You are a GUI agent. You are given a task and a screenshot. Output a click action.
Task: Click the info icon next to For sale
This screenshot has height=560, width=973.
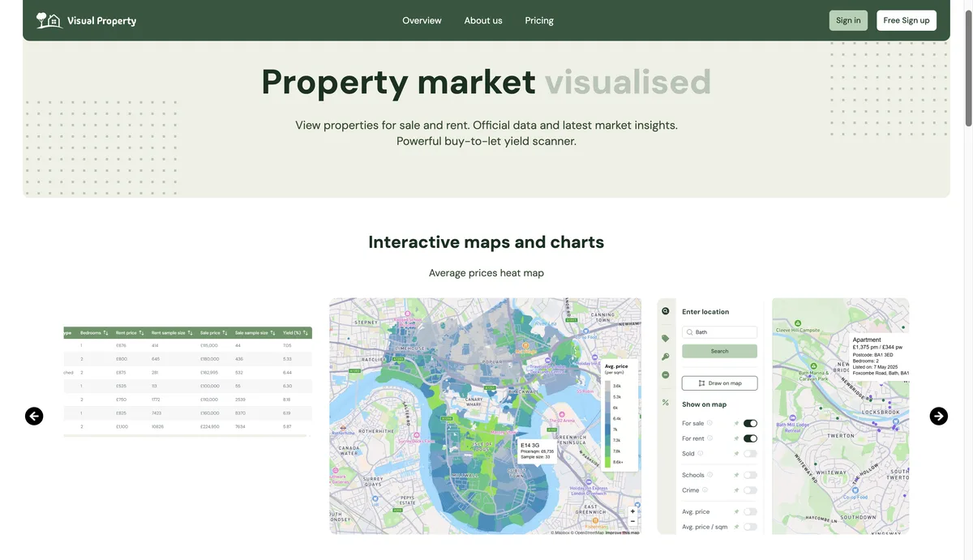point(709,423)
